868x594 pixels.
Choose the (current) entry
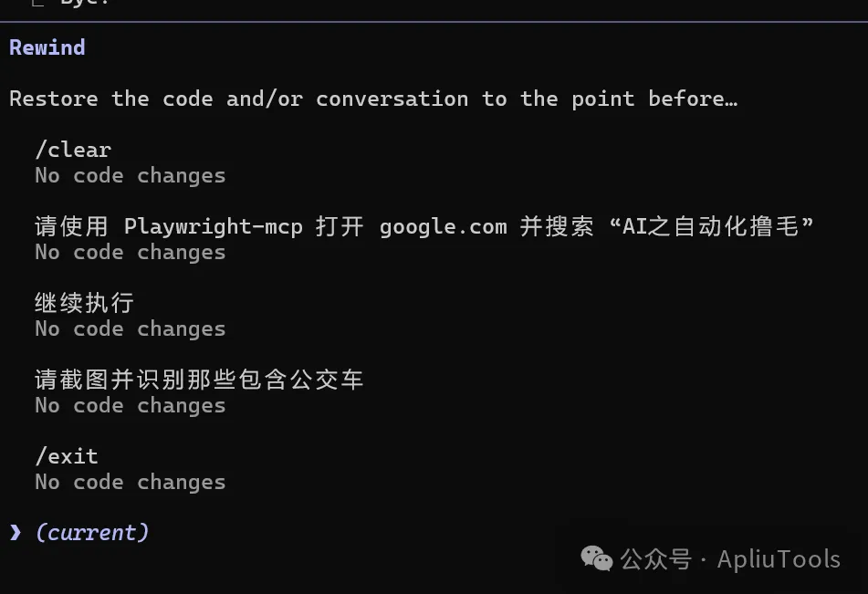[x=91, y=532]
